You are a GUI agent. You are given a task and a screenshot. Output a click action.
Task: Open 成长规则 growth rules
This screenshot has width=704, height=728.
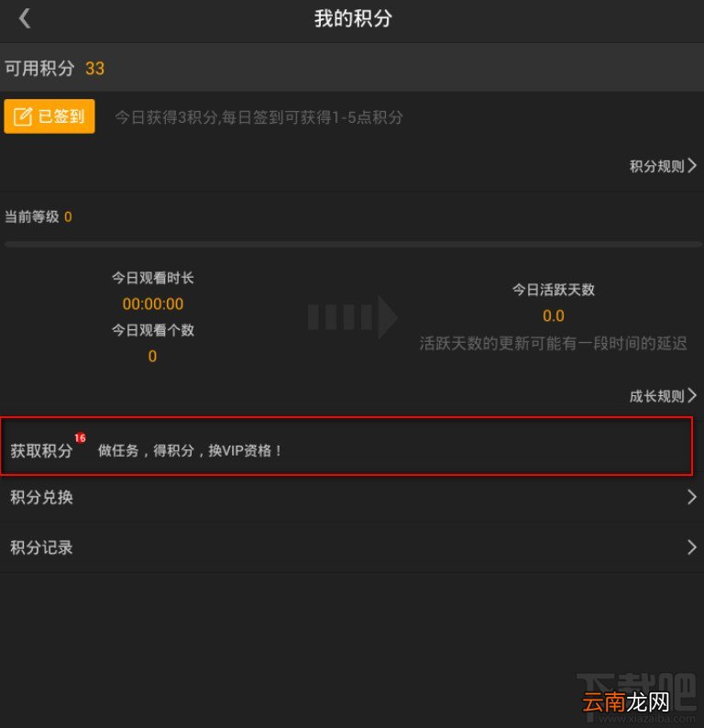point(663,396)
